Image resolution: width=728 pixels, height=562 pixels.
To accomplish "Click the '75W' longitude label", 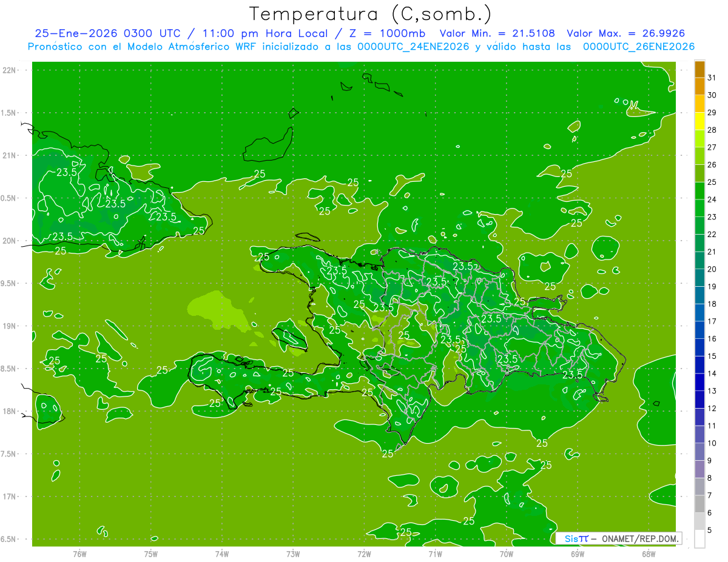I will click(x=151, y=554).
